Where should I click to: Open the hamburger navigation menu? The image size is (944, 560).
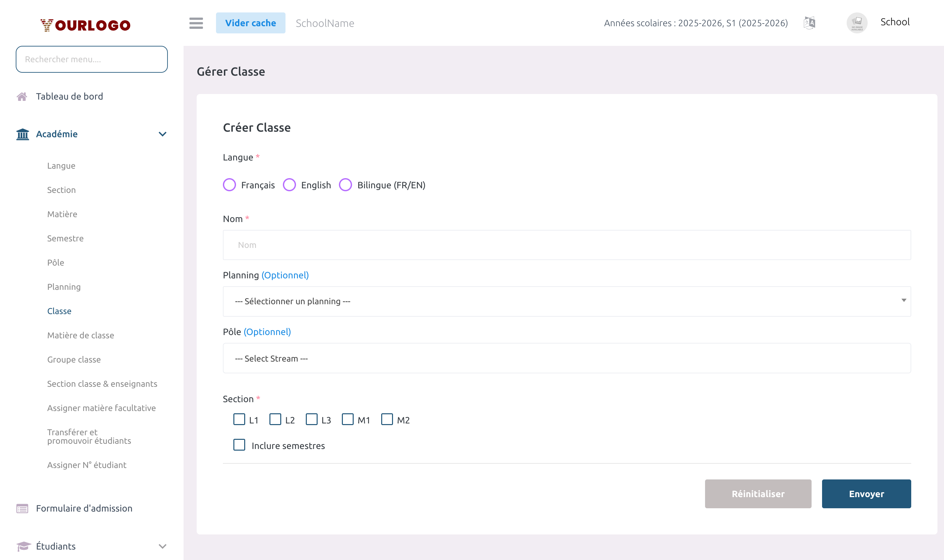196,23
